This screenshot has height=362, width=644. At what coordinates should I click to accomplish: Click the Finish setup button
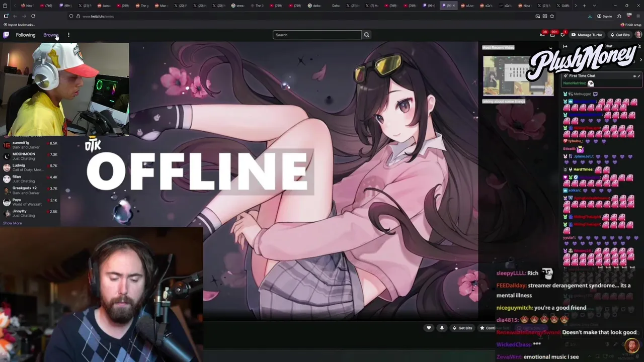pos(631,25)
